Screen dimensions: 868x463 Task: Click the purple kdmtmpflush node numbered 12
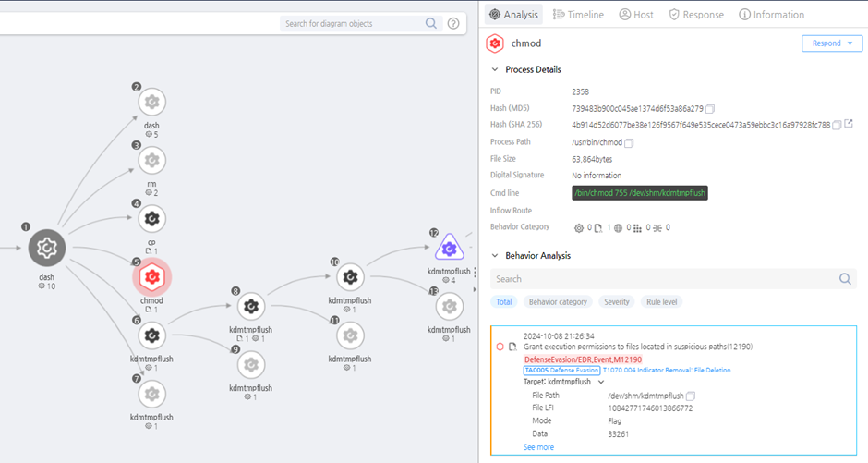coord(449,247)
